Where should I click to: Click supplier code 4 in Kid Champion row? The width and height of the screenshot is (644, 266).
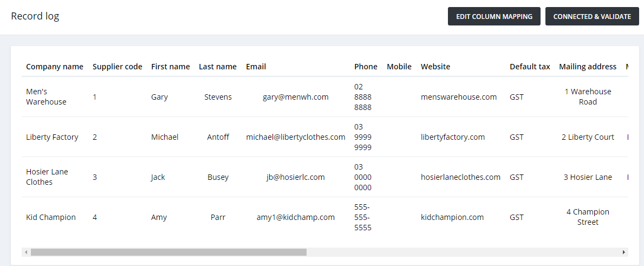[x=95, y=217]
